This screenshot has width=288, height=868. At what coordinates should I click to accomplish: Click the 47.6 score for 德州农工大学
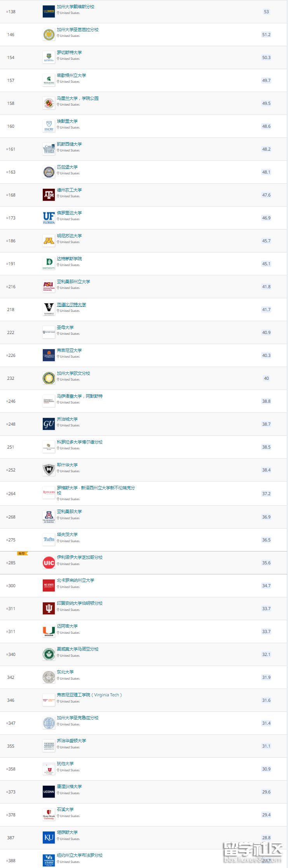(266, 195)
